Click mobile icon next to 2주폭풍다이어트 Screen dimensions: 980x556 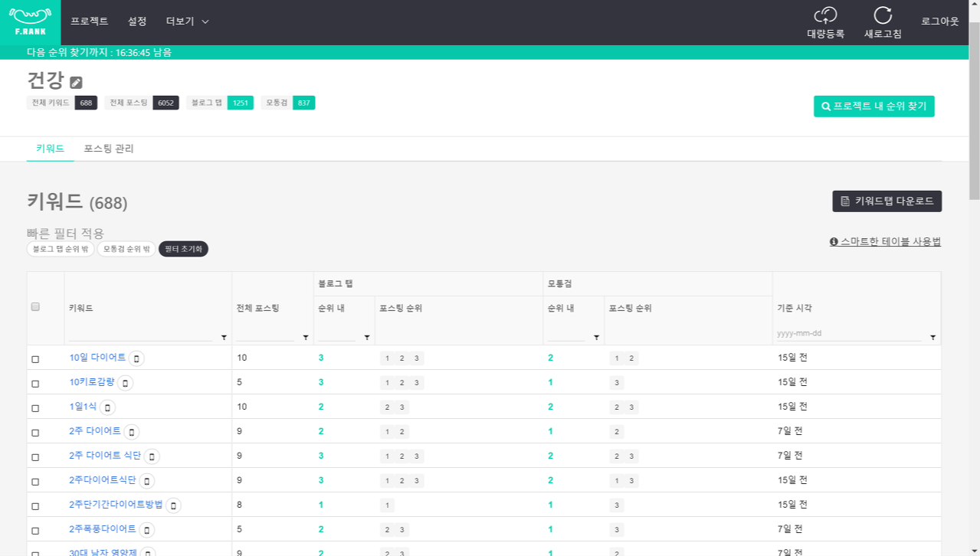pos(146,530)
